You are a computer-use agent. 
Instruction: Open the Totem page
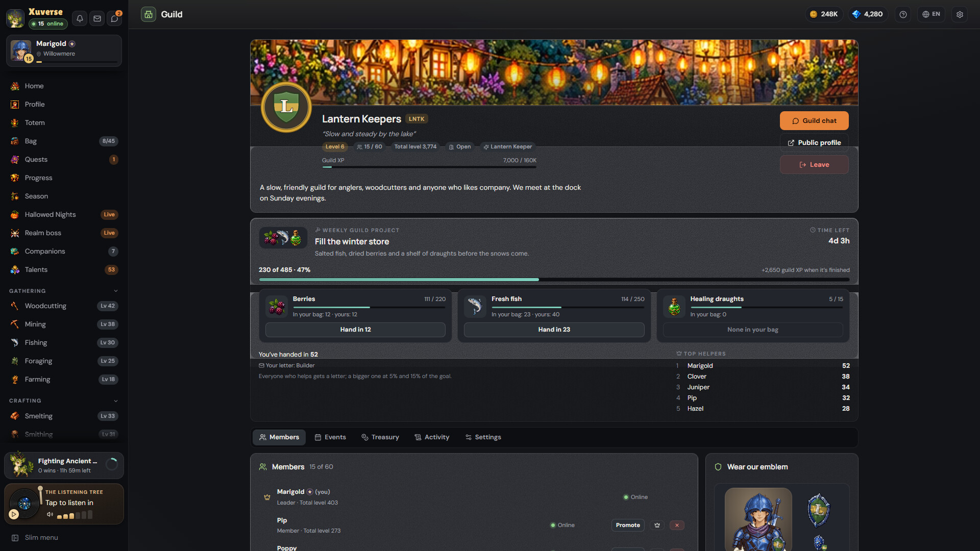click(64, 123)
